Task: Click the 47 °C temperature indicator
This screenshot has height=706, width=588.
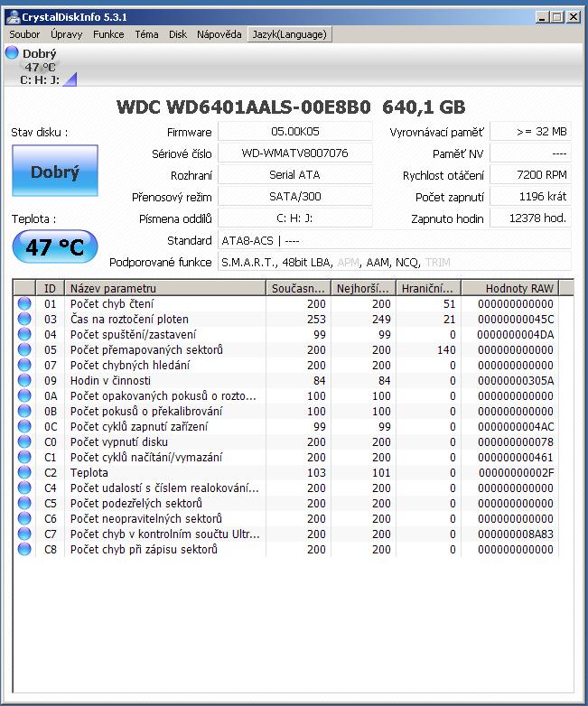Action: pyautogui.click(x=55, y=246)
